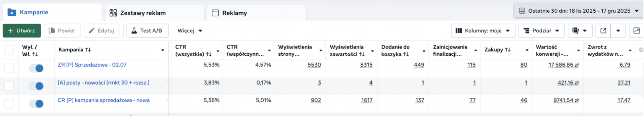Expand the Podział breakdown dropdown
This screenshot has height=116, width=644.
[541, 31]
